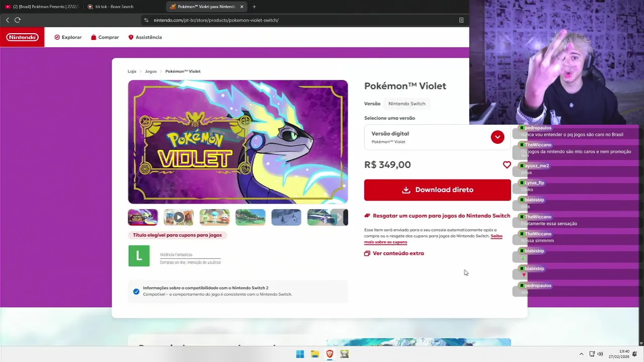Image resolution: width=644 pixels, height=362 pixels.
Task: Click the Pokémon Violet product title
Action: pos(405,86)
